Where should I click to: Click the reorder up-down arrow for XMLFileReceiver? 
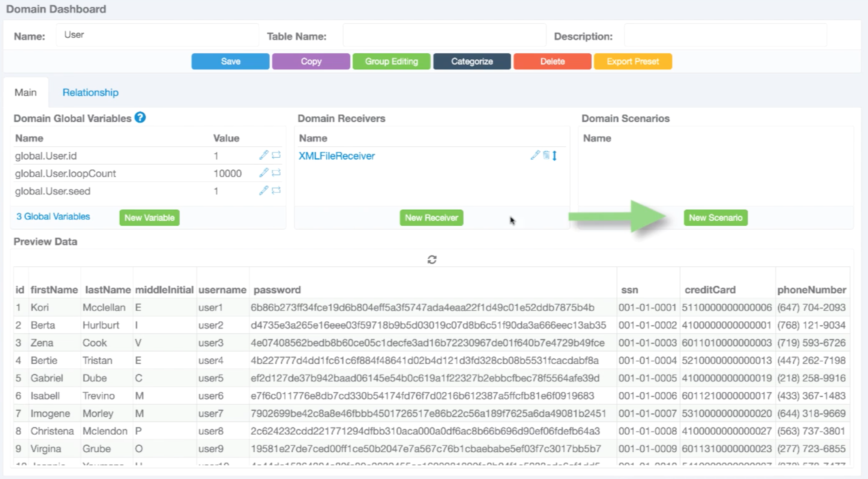[555, 155]
